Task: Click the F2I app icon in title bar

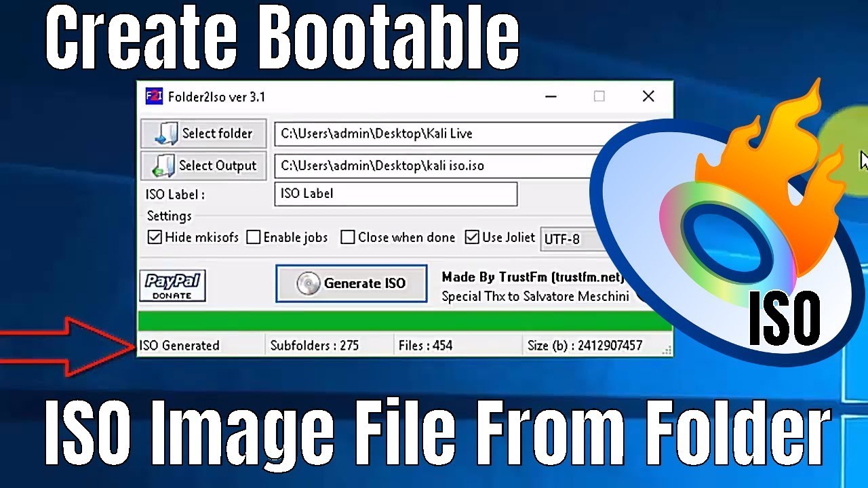Action: tap(154, 96)
